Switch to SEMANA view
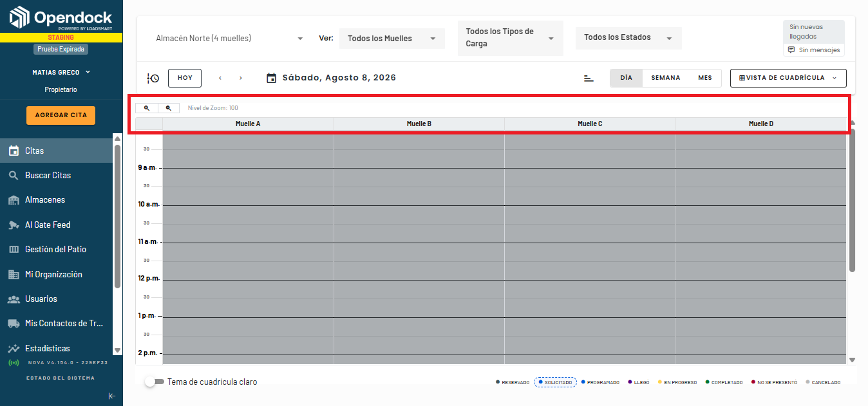Image resolution: width=868 pixels, height=406 pixels. click(665, 78)
